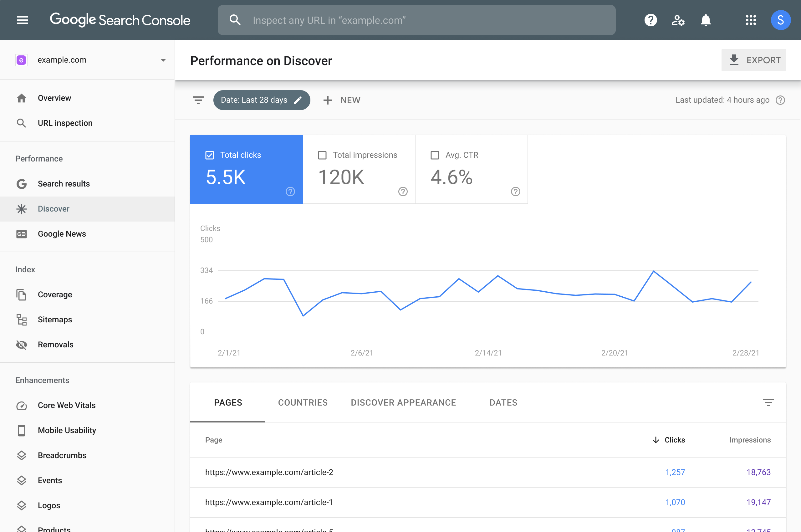801x532 pixels.
Task: Click the Sitemaps icon in sidebar
Action: tap(21, 319)
